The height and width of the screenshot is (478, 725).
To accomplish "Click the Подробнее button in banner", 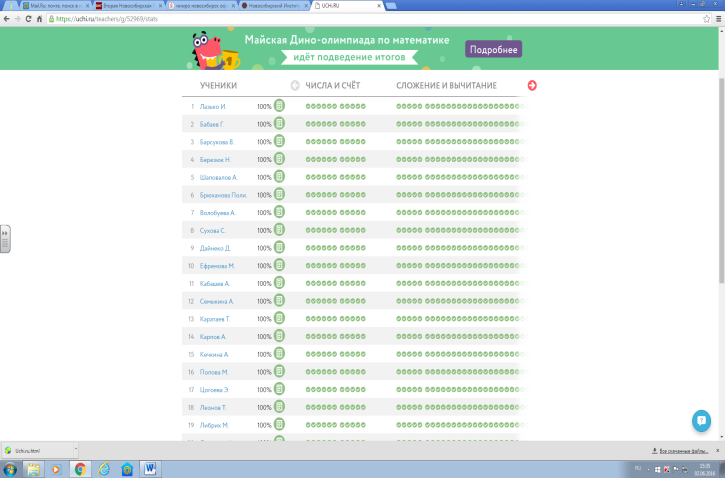I will [x=493, y=49].
